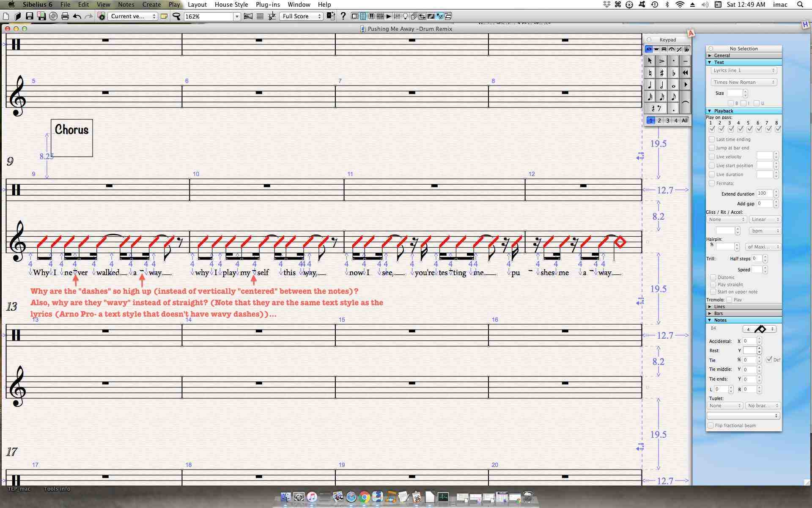Click the Undo arrow icon

click(77, 16)
